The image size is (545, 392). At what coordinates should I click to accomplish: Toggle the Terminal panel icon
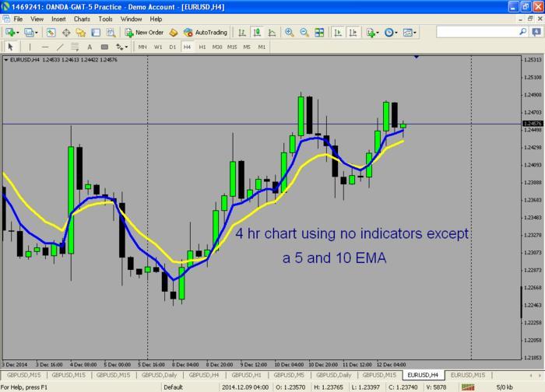(x=96, y=33)
